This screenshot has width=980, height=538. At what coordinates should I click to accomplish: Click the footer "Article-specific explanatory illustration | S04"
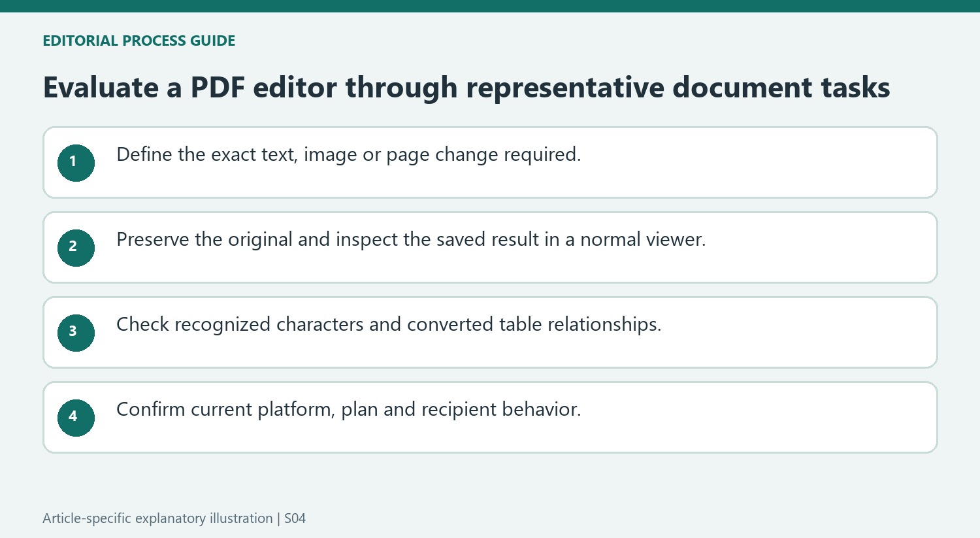(x=174, y=518)
